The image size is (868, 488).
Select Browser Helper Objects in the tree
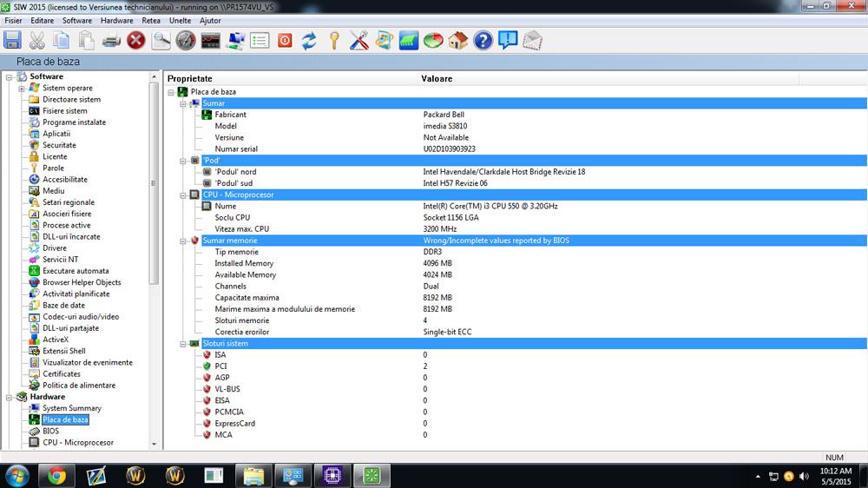[82, 282]
